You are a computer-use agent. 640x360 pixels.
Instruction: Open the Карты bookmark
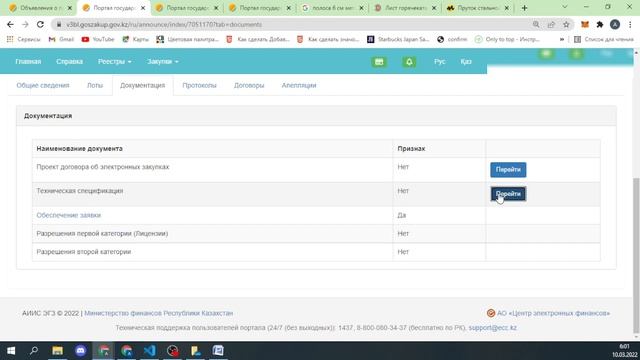136,39
